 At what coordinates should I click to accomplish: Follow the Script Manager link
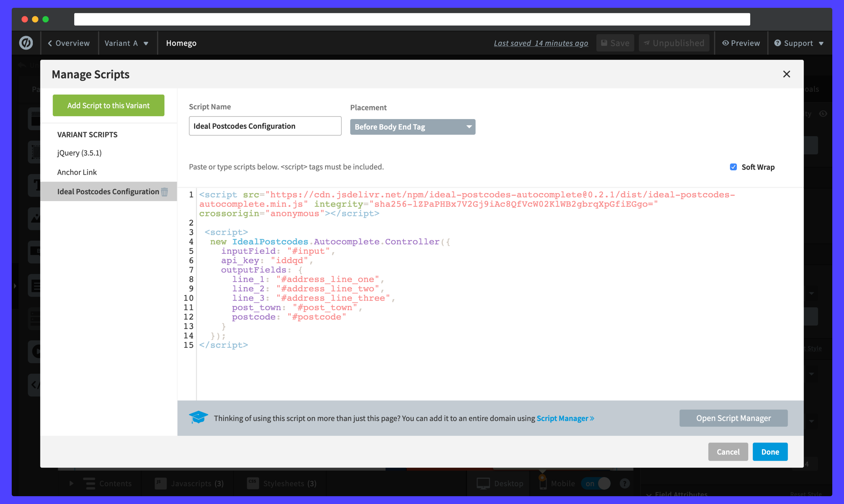tap(565, 418)
